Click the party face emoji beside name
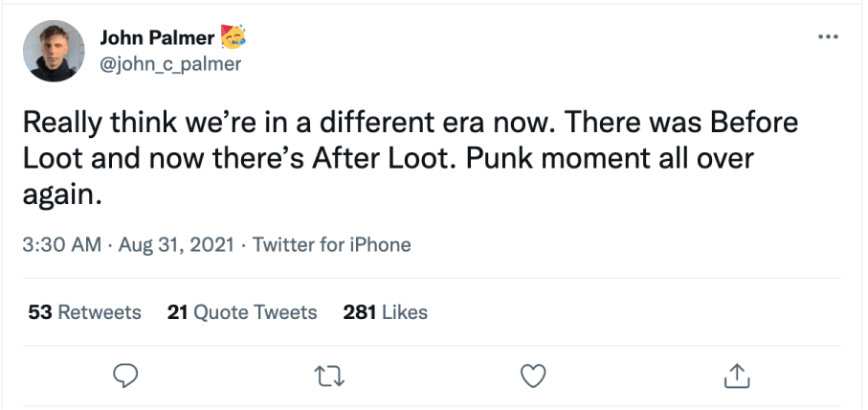The width and height of the screenshot is (868, 410). (x=234, y=36)
